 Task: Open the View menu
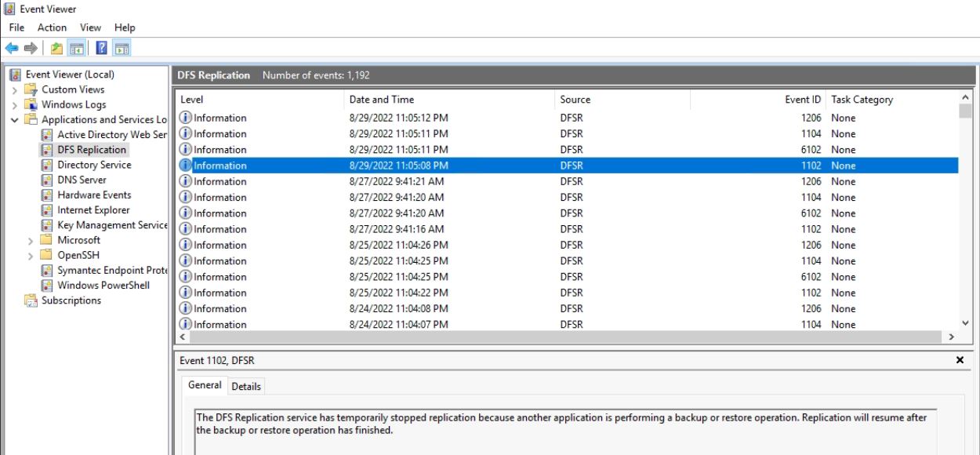90,27
